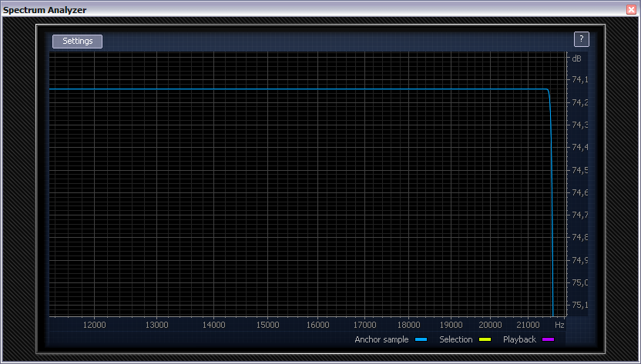Open the Settings panel
641x364 pixels.
pos(77,42)
